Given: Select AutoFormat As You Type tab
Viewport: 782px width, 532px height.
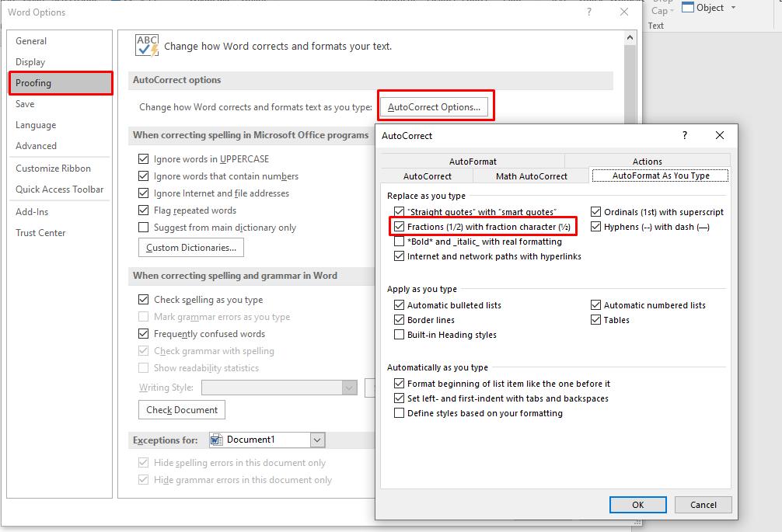Looking at the screenshot, I should tap(660, 176).
